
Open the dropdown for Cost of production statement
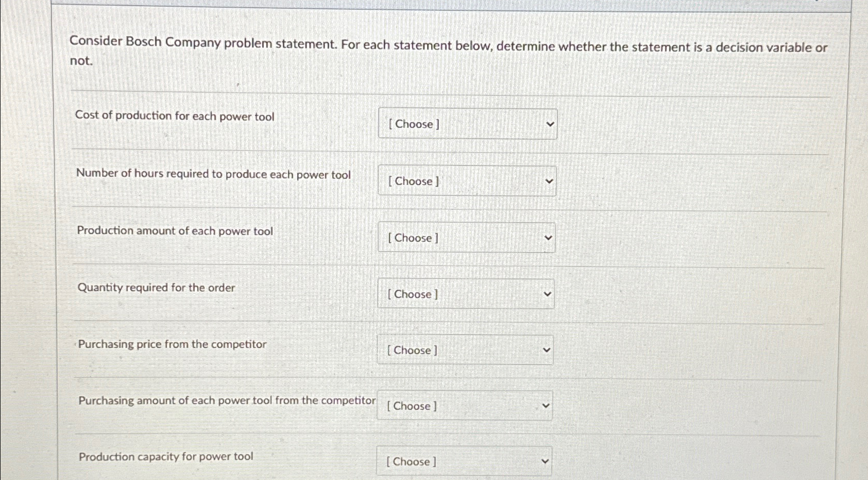click(466, 124)
